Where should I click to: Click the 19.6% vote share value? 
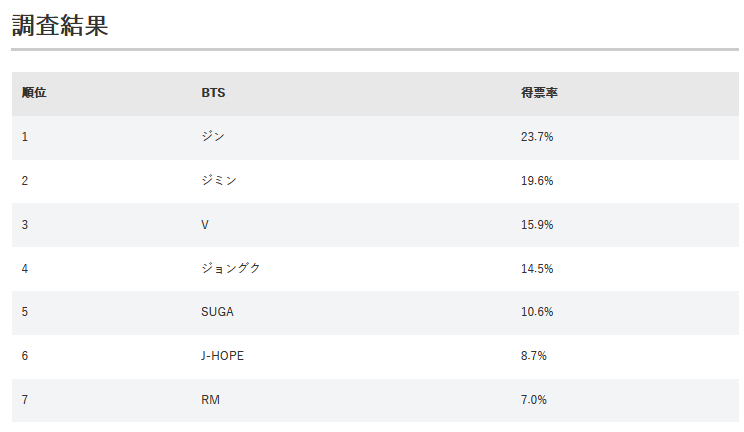(x=537, y=181)
